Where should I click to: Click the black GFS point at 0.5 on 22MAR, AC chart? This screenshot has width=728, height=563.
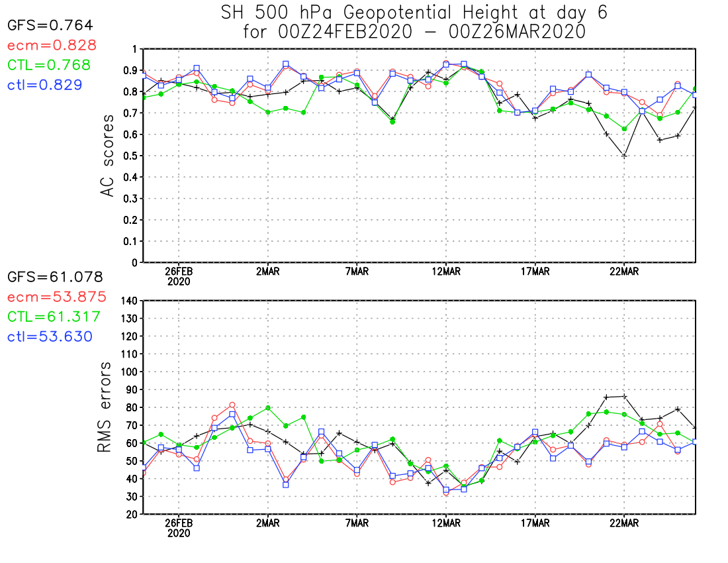tap(624, 156)
